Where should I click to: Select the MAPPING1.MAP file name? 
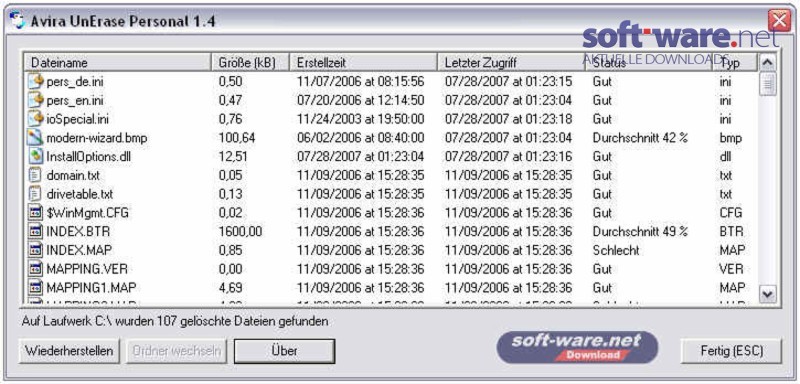(x=91, y=288)
